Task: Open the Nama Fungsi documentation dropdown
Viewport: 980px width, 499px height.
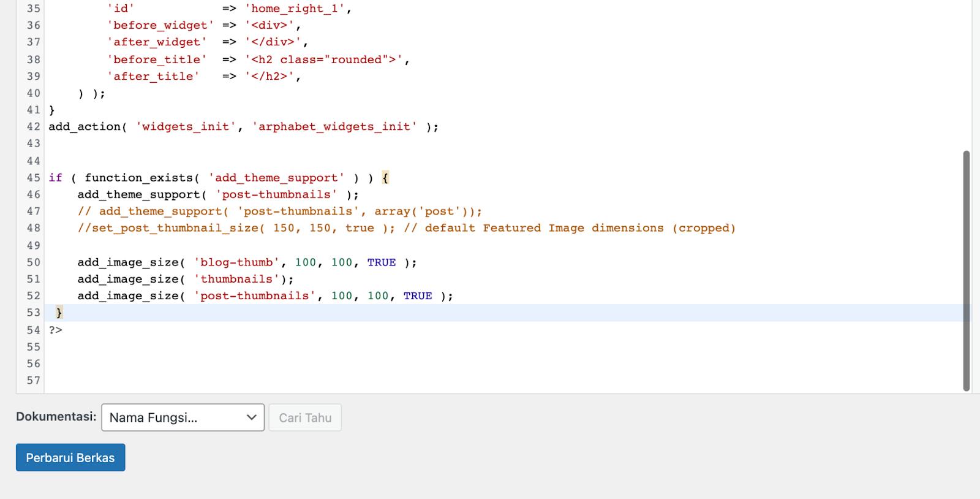Action: 183,417
